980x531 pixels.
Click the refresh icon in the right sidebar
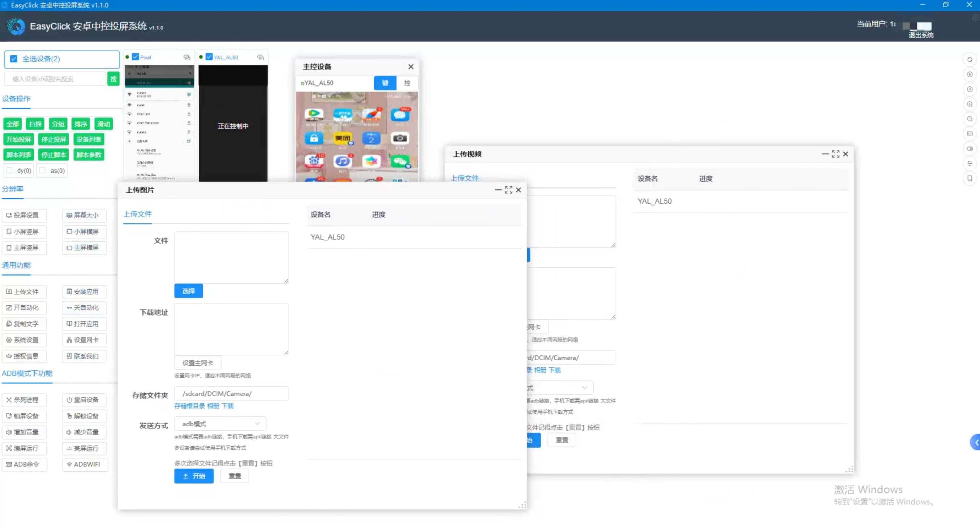[970, 59]
